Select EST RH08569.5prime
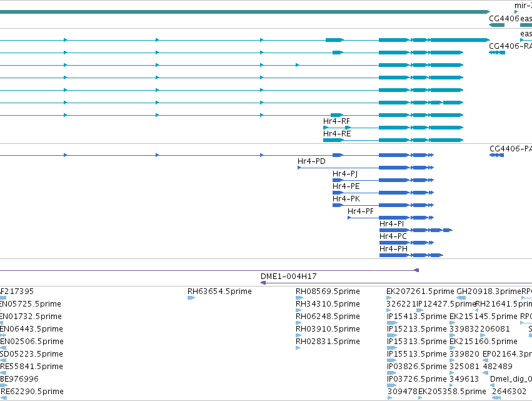This screenshot has width=532, height=401. point(328,292)
